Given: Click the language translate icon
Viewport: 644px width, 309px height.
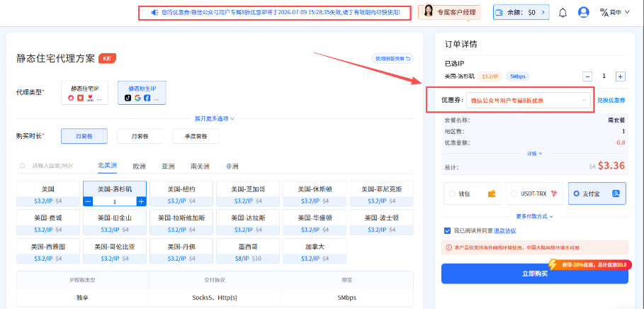Looking at the screenshot, I should [604, 12].
